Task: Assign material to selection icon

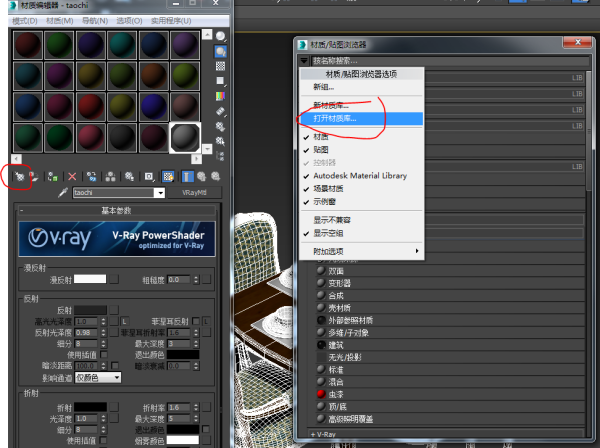Action: click(52, 176)
